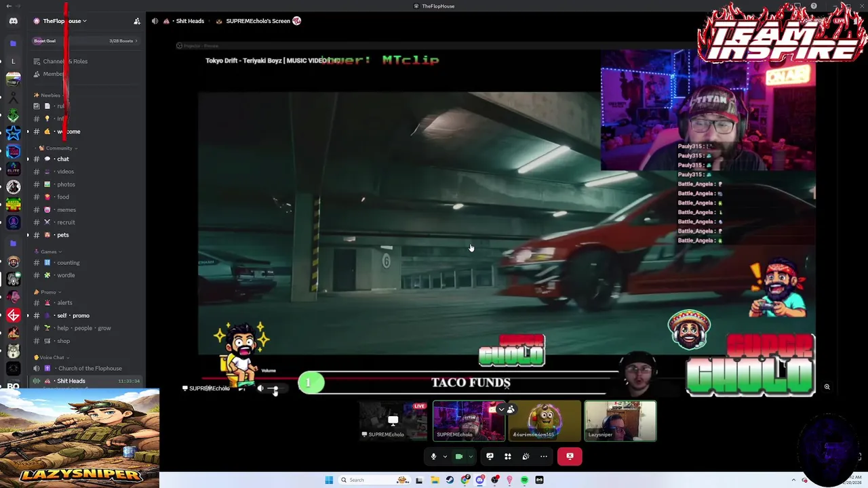The image size is (868, 488).
Task: Start an activity via the activities icon
Action: point(508,456)
